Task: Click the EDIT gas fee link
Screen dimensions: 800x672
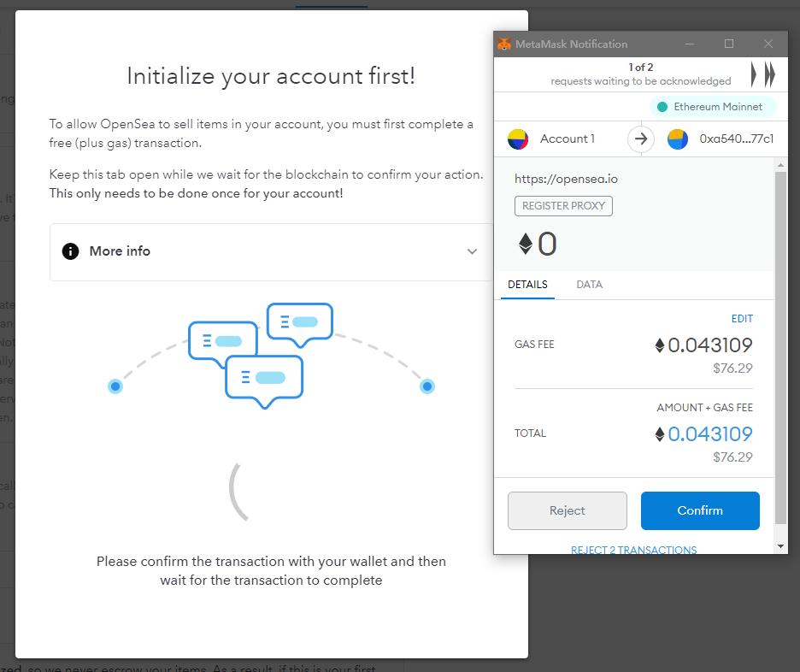Action: click(x=742, y=318)
